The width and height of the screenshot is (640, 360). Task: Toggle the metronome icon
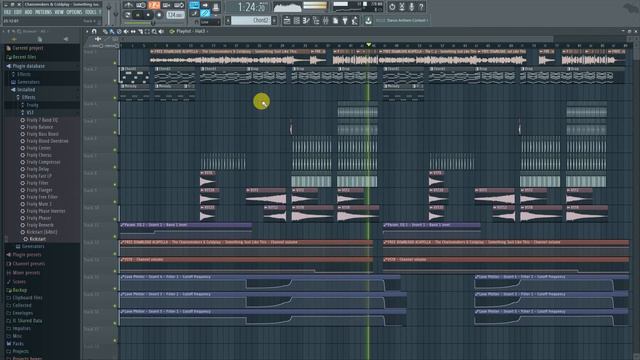tap(128, 5)
